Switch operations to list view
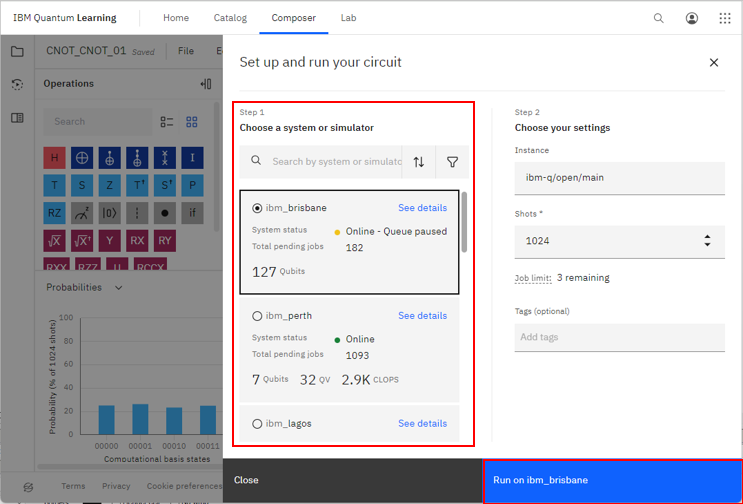Screen dimensions: 743x504 pyautogui.click(x=167, y=122)
